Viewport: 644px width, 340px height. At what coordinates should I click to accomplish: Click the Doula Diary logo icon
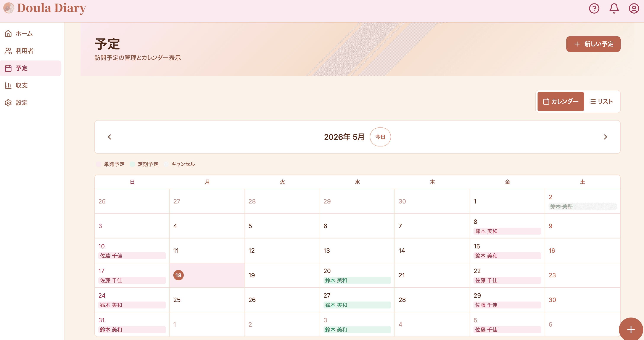[x=9, y=8]
